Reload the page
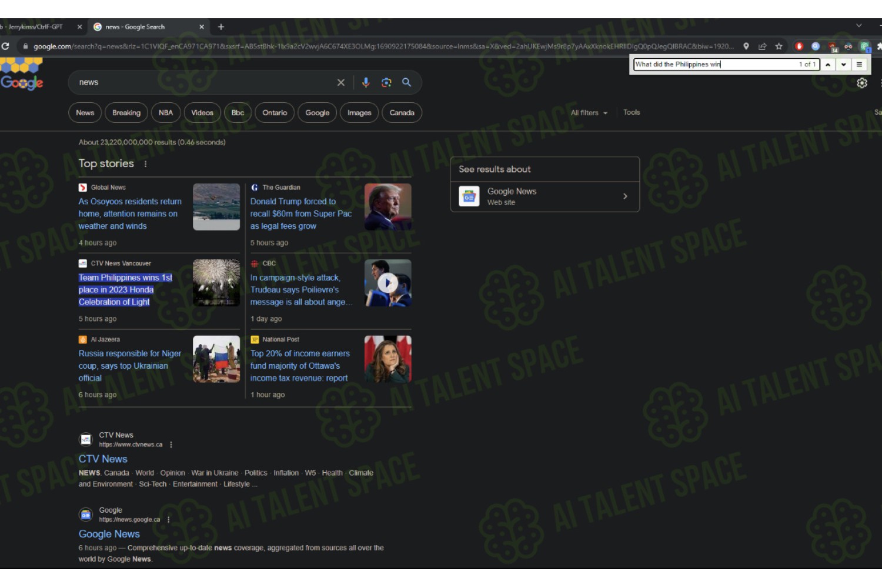Screen dimensions: 882x588 click(x=5, y=46)
